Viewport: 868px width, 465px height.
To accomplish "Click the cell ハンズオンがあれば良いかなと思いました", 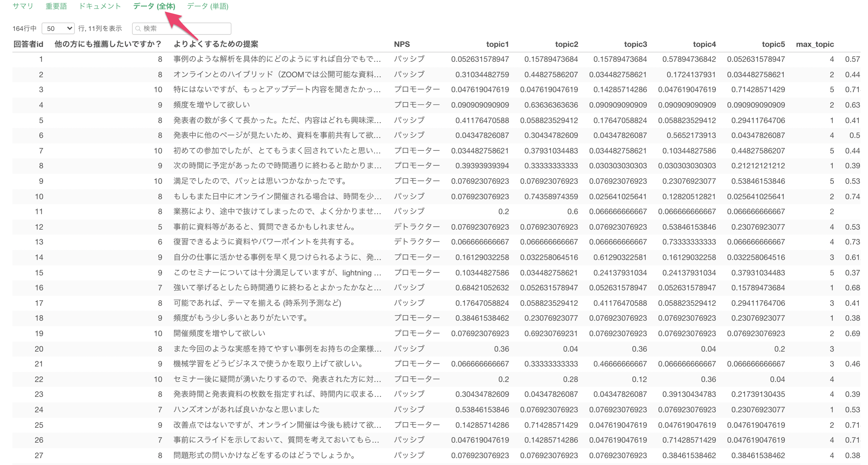I will tap(246, 409).
